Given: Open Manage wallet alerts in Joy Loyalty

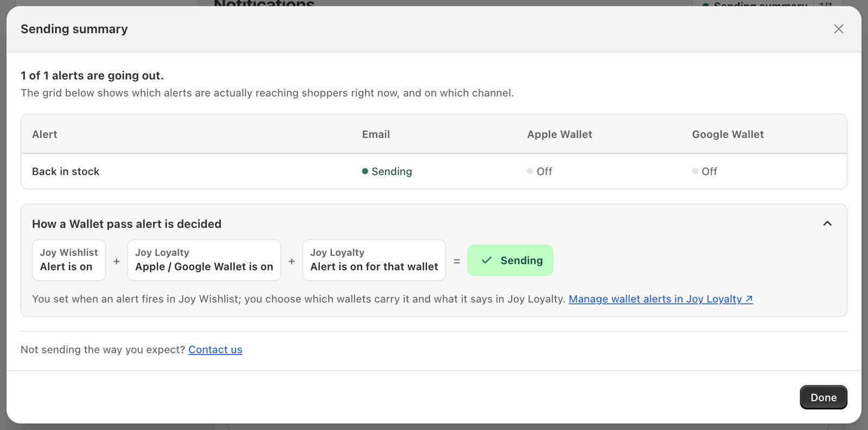Looking at the screenshot, I should (660, 299).
